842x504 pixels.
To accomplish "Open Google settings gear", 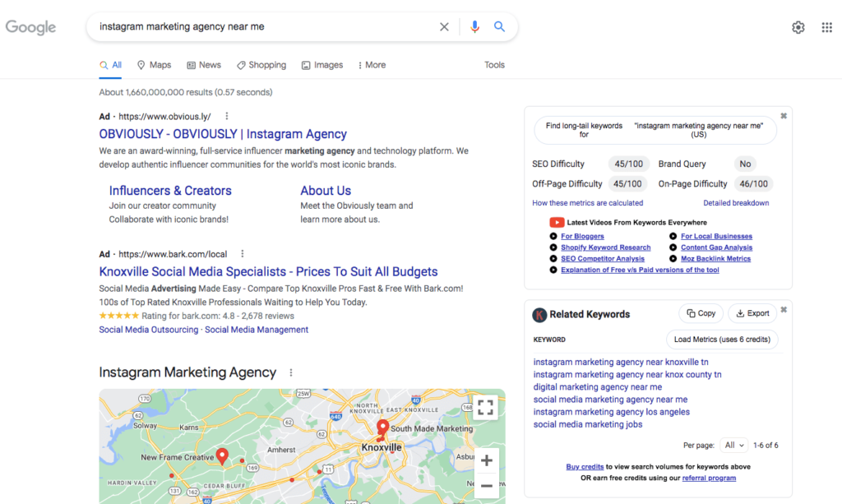I will coord(798,27).
